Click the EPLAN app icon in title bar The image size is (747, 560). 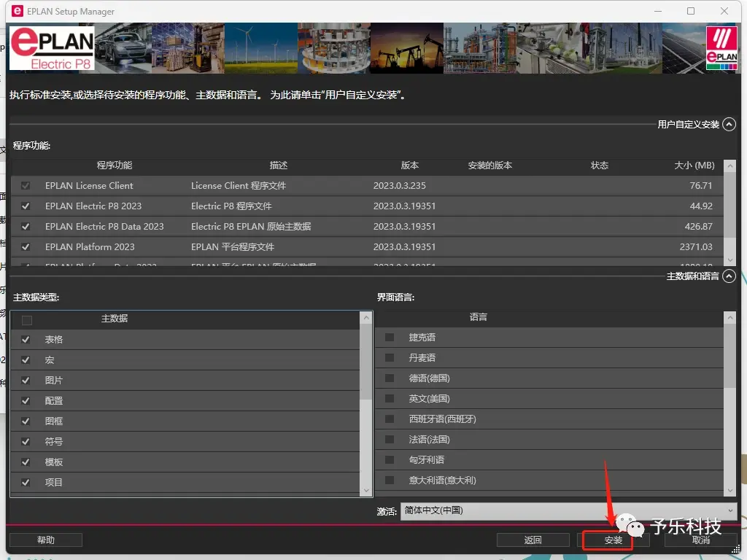[x=18, y=11]
